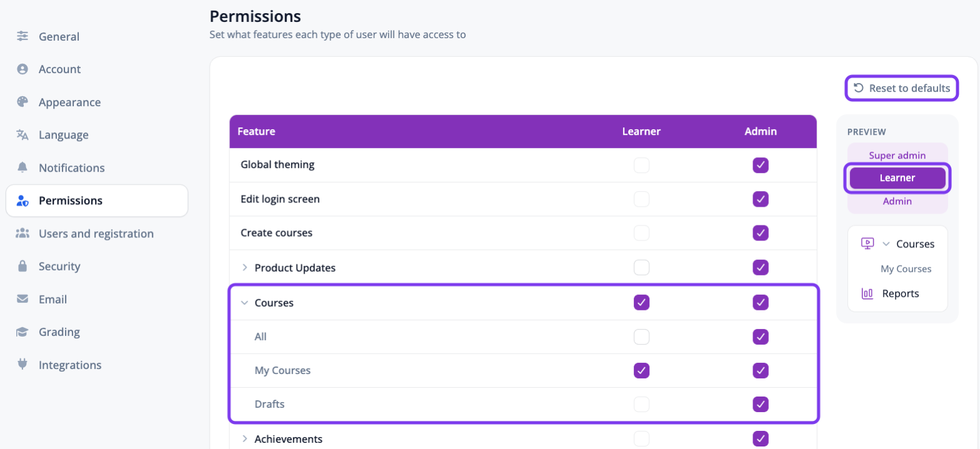
Task: Click the Security padlock icon
Action: click(22, 266)
